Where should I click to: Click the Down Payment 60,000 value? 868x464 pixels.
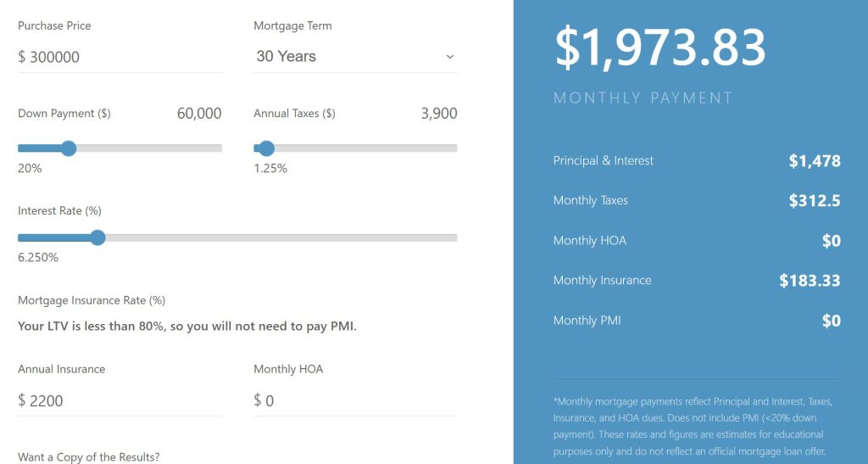pos(199,114)
